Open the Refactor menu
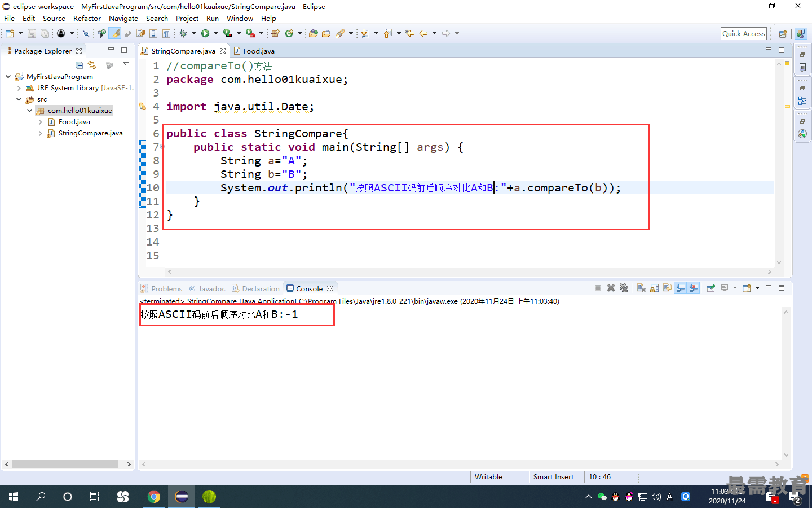812x508 pixels. coord(87,19)
